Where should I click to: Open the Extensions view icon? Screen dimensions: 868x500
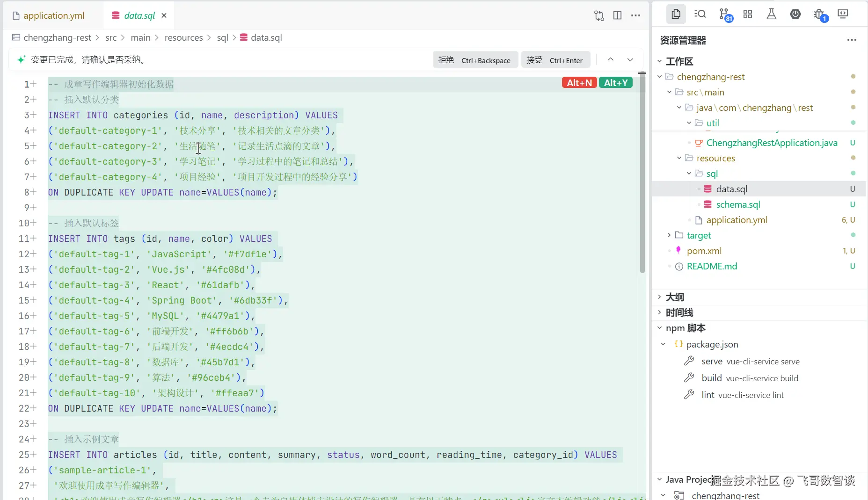748,14
